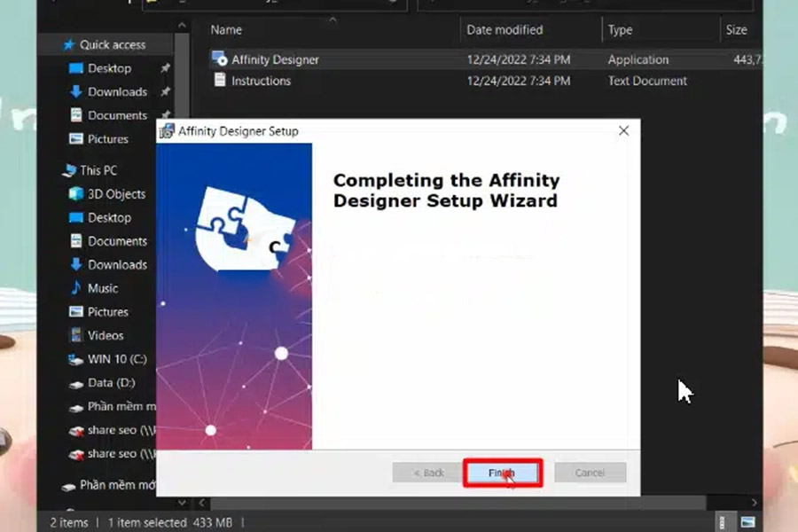Click the navigation pane scroll up arrow
798x532 pixels.
(x=182, y=25)
